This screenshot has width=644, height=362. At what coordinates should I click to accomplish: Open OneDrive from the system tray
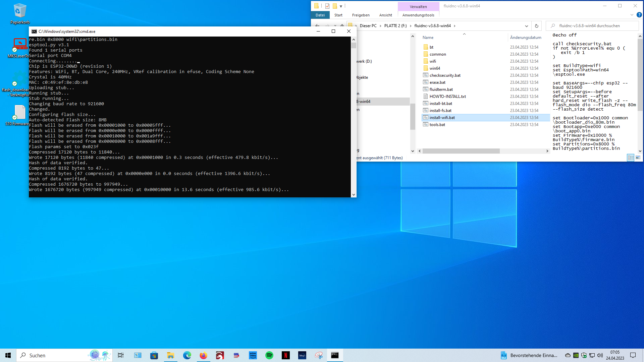tap(568, 355)
